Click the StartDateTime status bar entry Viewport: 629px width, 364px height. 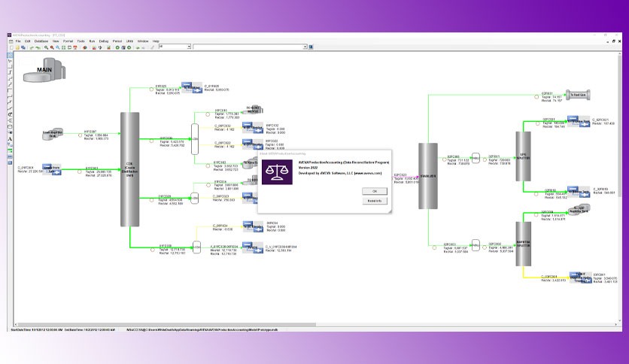(x=37, y=330)
